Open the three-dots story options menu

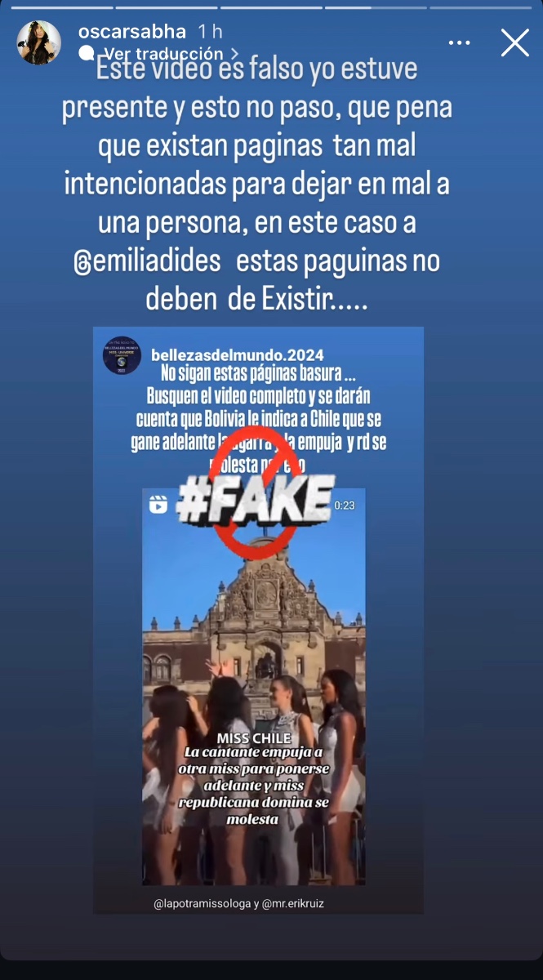pos(460,42)
